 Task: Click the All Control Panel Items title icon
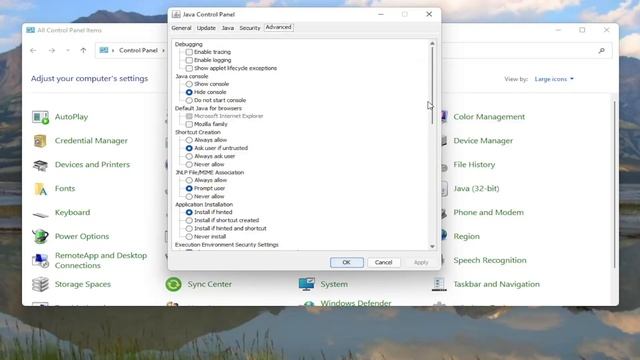(30, 30)
